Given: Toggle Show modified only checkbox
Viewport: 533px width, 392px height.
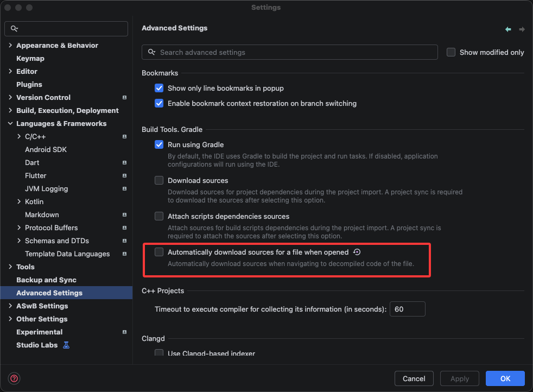Looking at the screenshot, I should pyautogui.click(x=450, y=52).
